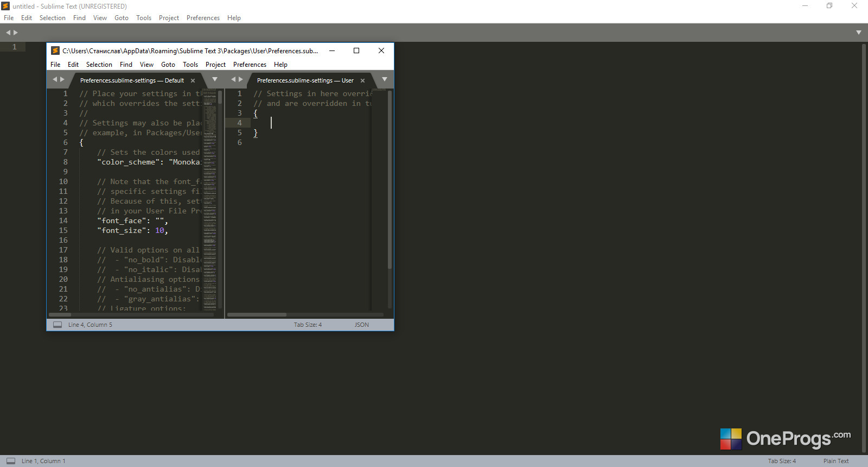Open tab list dropdown of User pane
The image size is (868, 467).
tap(385, 79)
